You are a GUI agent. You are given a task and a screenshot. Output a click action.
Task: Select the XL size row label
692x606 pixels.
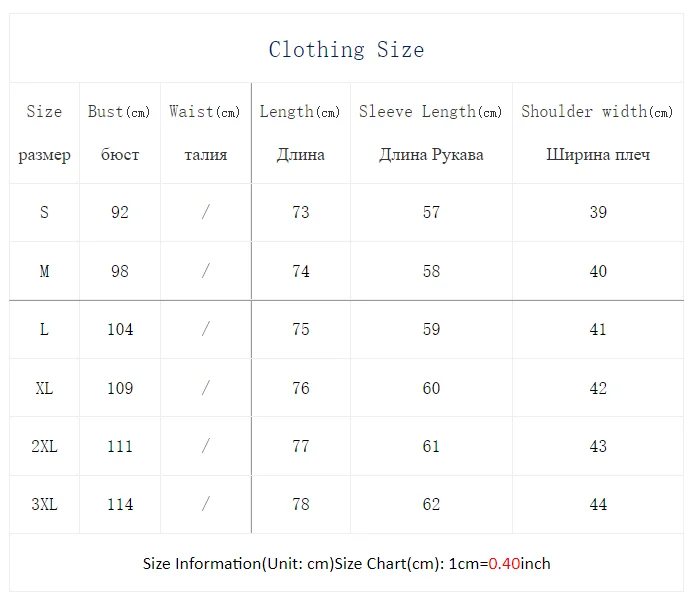44,388
